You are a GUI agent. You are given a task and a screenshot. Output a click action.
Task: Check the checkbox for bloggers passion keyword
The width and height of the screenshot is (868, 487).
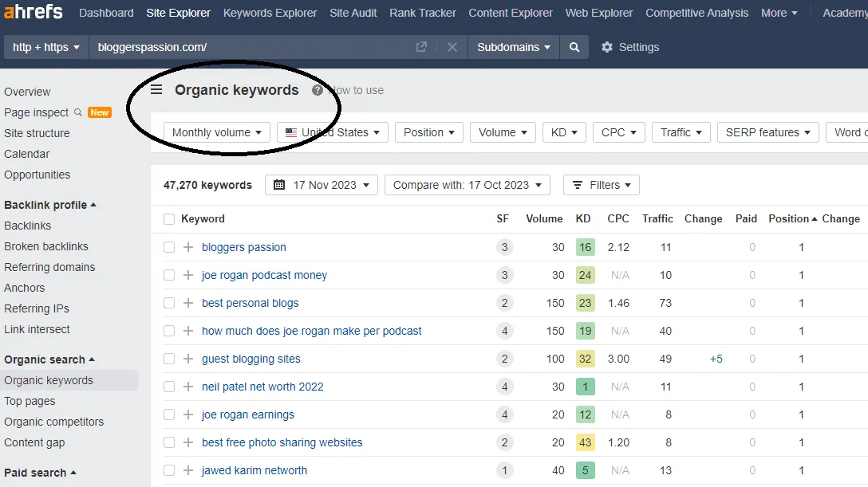(169, 247)
